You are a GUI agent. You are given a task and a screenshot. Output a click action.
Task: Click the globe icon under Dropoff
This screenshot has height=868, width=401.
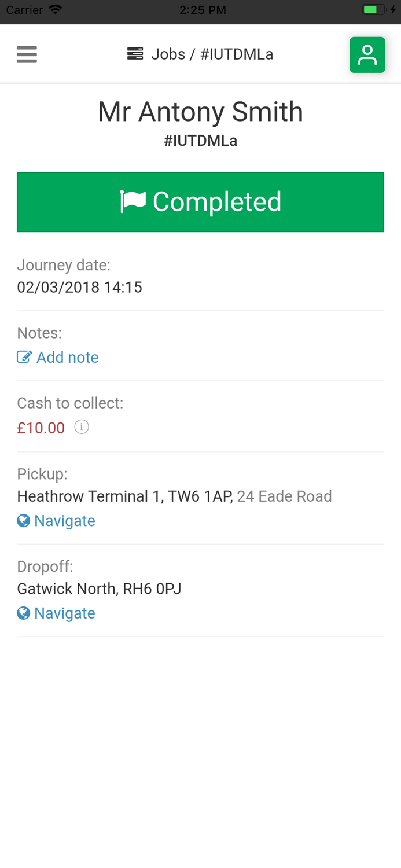(x=24, y=613)
